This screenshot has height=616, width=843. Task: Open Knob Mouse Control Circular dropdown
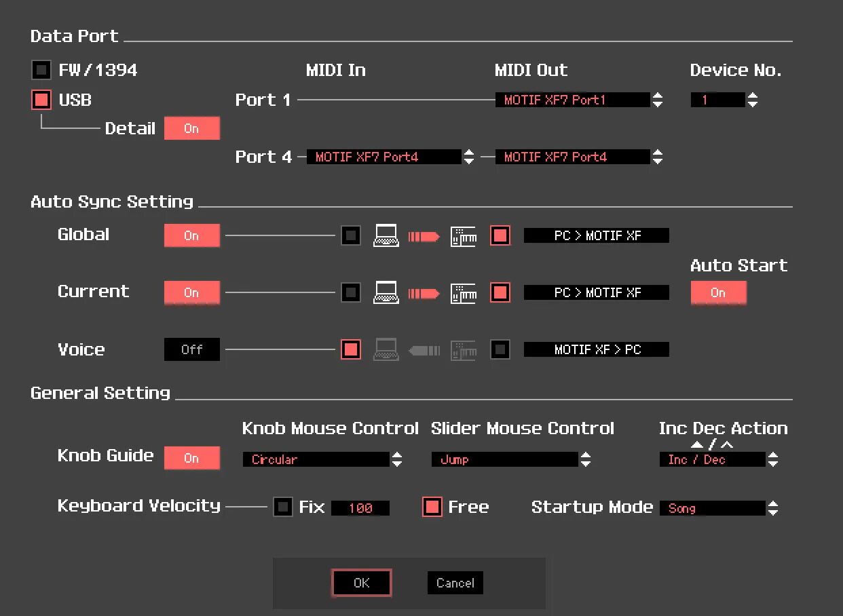coord(316,459)
